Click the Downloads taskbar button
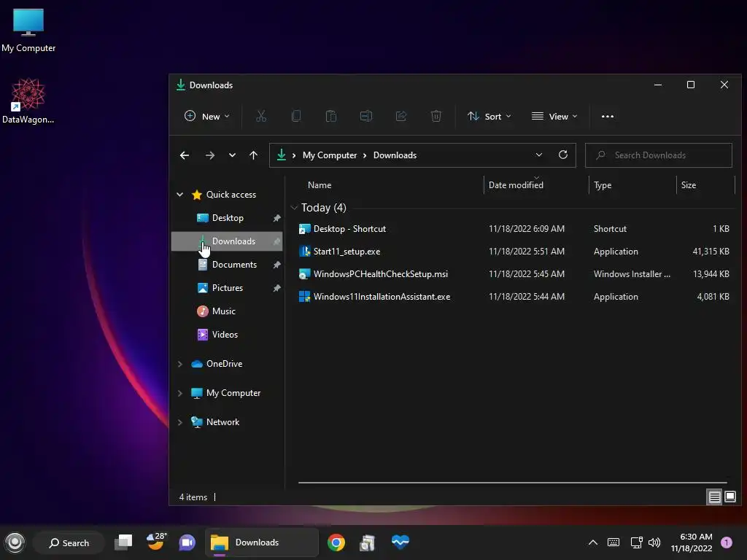 point(262,542)
